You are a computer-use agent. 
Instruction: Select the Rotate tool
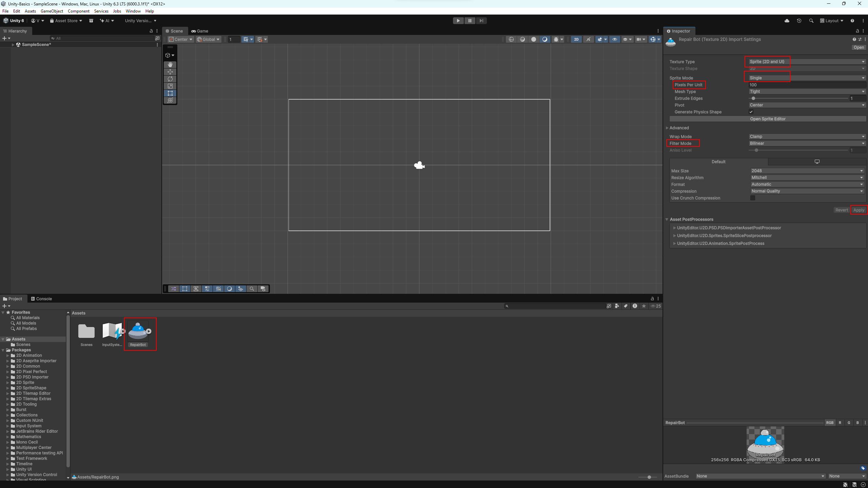click(170, 79)
